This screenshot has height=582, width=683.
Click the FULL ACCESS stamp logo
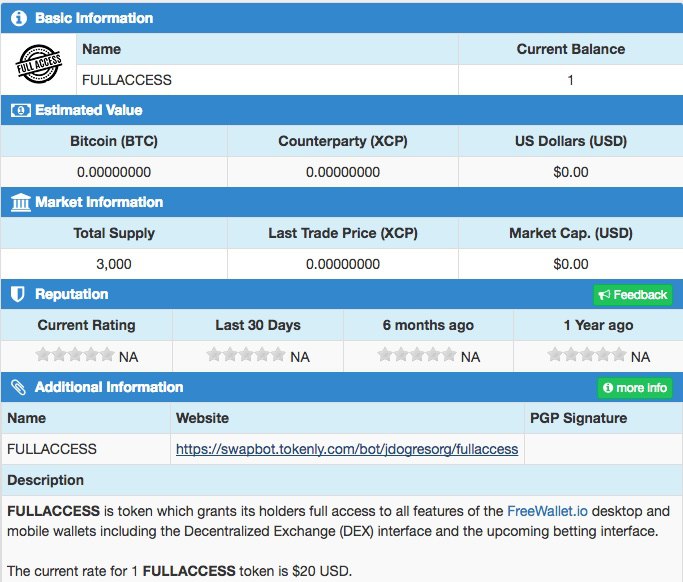(x=39, y=64)
